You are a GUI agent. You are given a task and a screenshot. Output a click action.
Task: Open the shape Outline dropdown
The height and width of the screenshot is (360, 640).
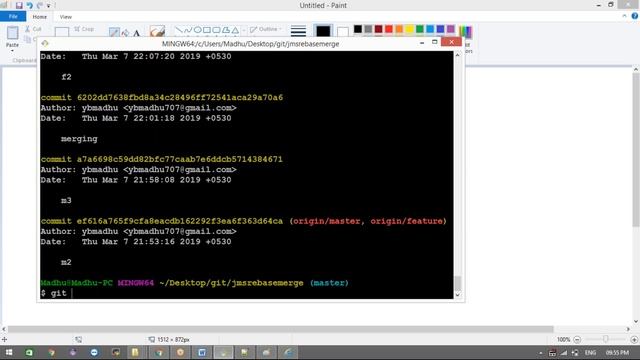click(266, 29)
